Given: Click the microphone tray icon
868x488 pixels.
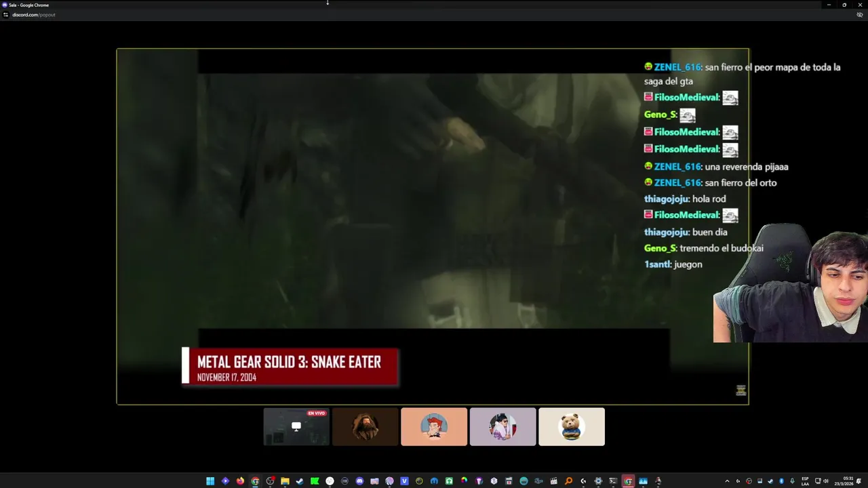Looking at the screenshot, I should [x=792, y=481].
